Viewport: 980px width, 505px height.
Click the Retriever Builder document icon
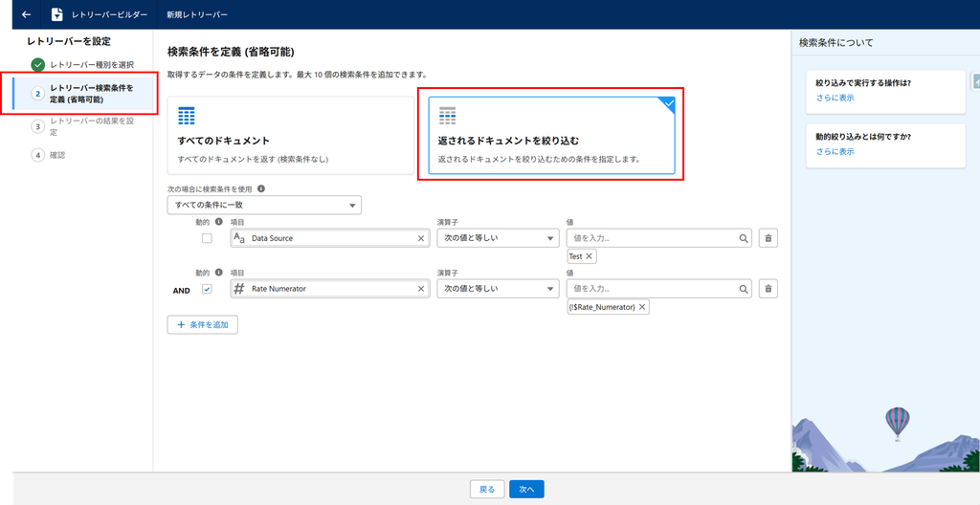56,13
